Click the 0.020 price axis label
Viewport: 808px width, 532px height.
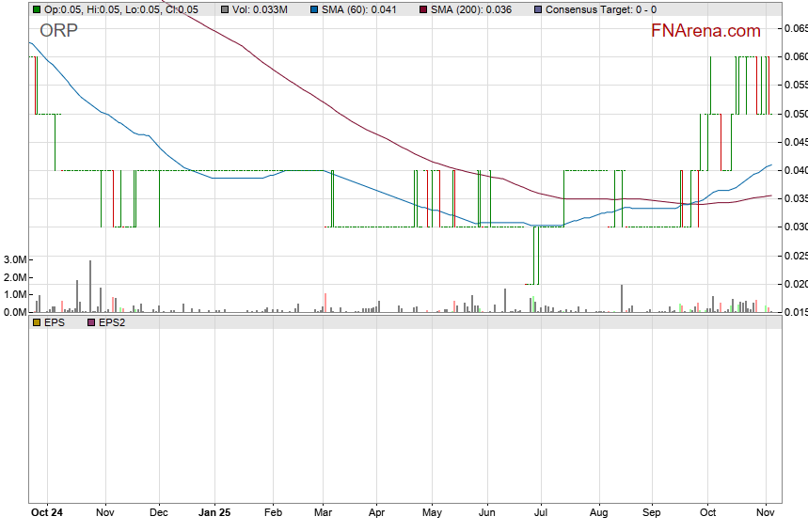[x=795, y=284]
